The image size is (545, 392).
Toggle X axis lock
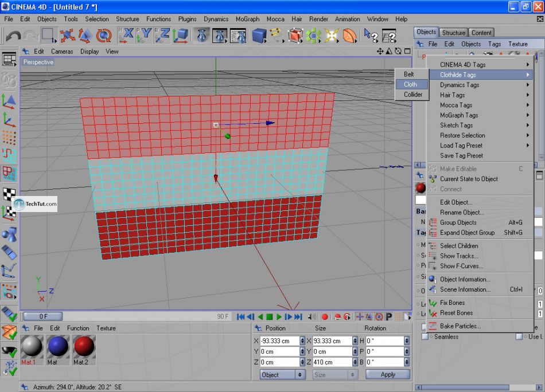(126, 36)
